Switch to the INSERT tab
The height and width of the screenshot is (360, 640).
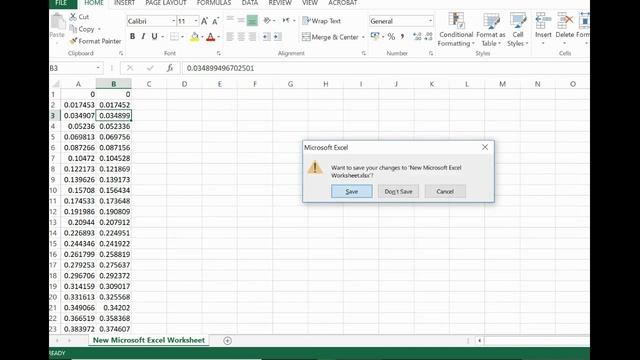[124, 3]
